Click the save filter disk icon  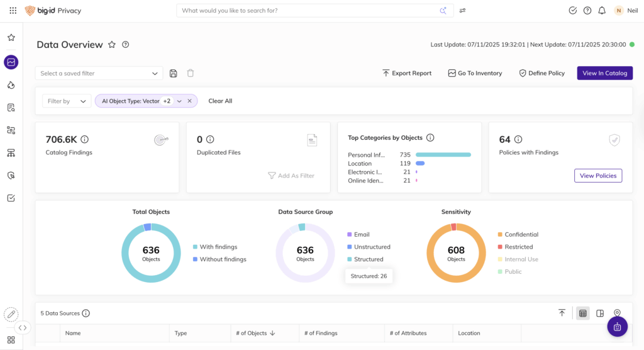[x=174, y=74]
